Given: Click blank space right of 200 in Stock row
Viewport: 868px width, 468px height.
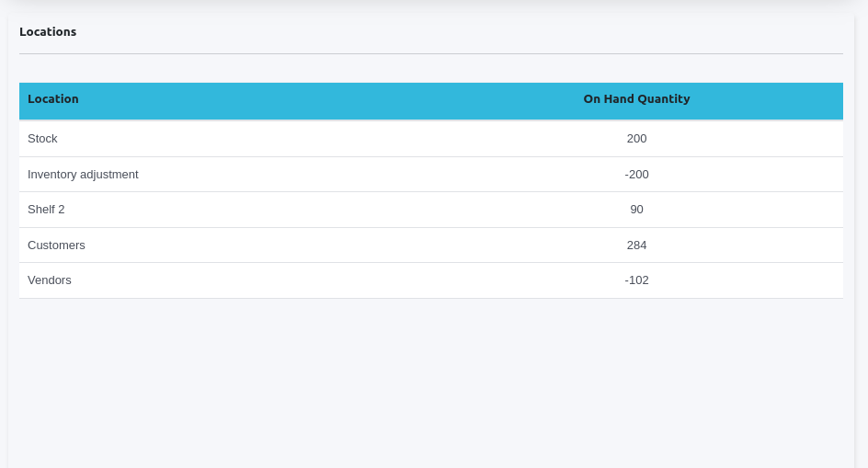Looking at the screenshot, I should (x=754, y=139).
